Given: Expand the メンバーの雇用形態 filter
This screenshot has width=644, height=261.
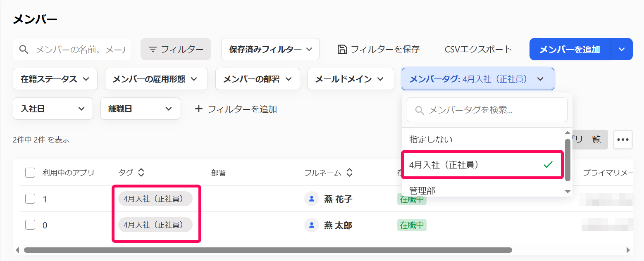Looking at the screenshot, I should (156, 79).
